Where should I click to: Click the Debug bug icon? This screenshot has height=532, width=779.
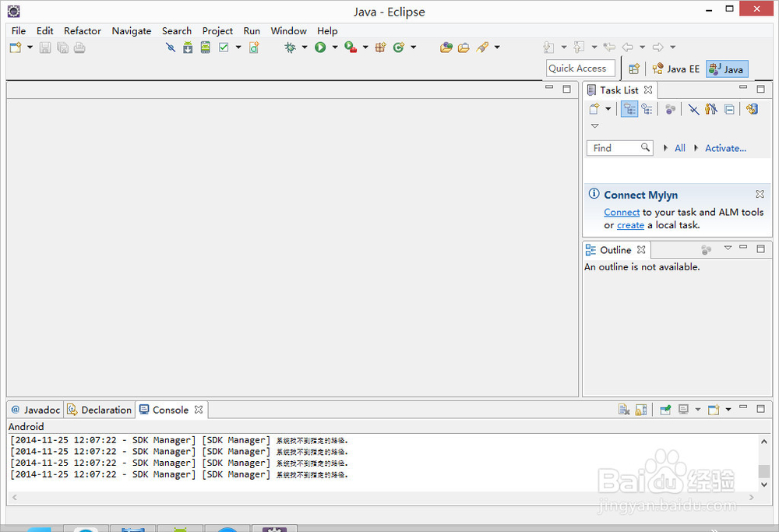pyautogui.click(x=290, y=48)
